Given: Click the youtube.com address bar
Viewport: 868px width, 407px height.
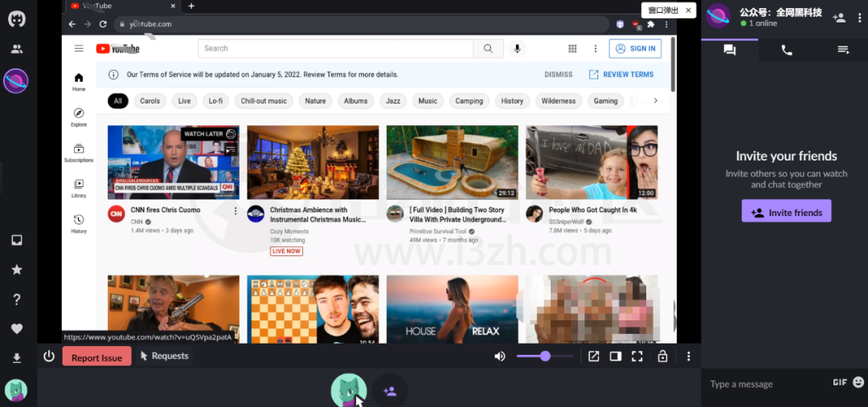Looking at the screenshot, I should pyautogui.click(x=361, y=24).
